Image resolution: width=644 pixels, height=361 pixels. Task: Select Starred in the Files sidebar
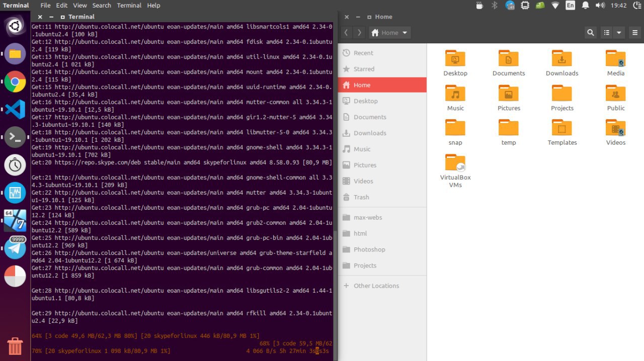[x=364, y=69]
